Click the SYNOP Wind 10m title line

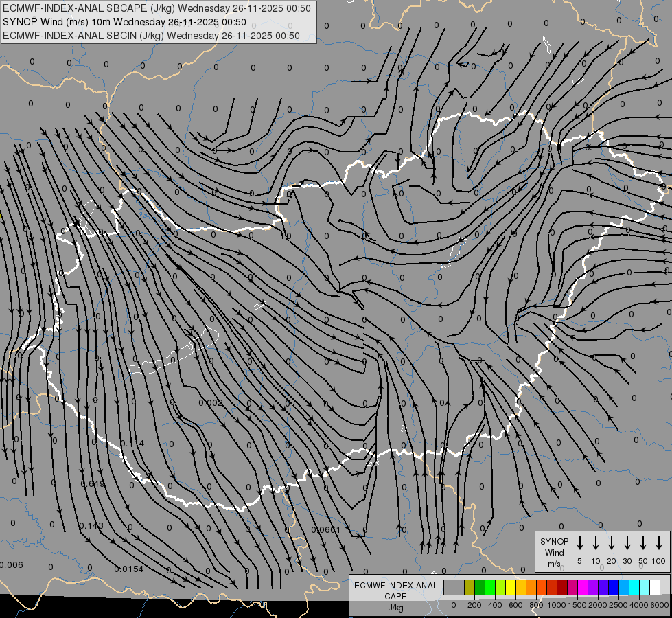124,22
